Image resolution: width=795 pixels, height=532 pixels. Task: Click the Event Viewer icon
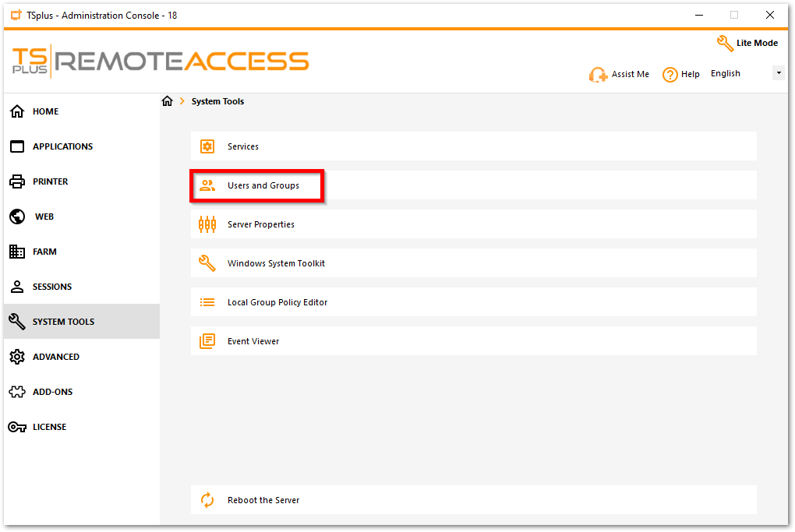(x=207, y=341)
